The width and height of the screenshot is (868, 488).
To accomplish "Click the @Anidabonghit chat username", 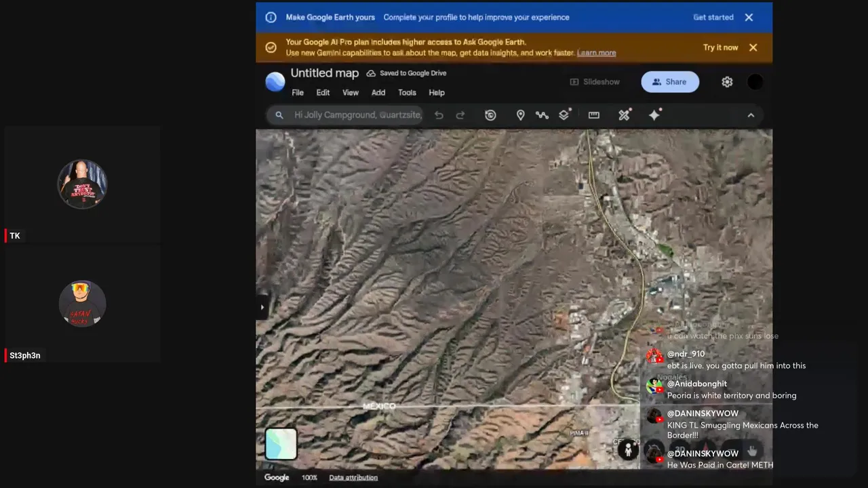I will click(697, 384).
